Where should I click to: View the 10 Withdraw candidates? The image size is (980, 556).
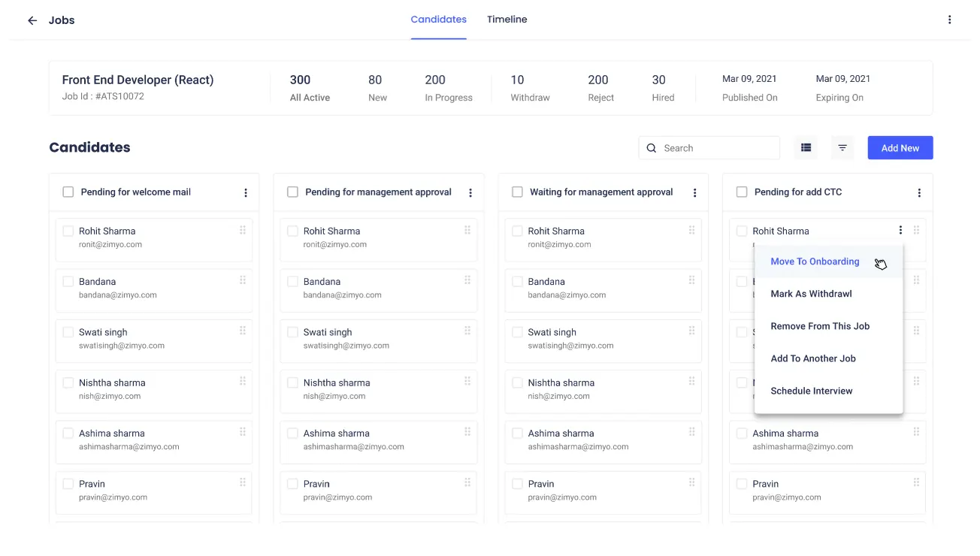pyautogui.click(x=530, y=88)
